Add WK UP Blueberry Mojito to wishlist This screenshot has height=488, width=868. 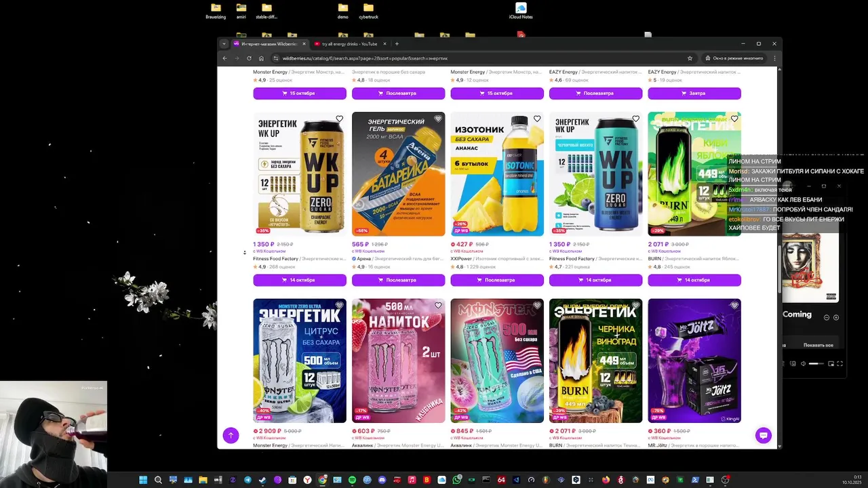pyautogui.click(x=635, y=119)
